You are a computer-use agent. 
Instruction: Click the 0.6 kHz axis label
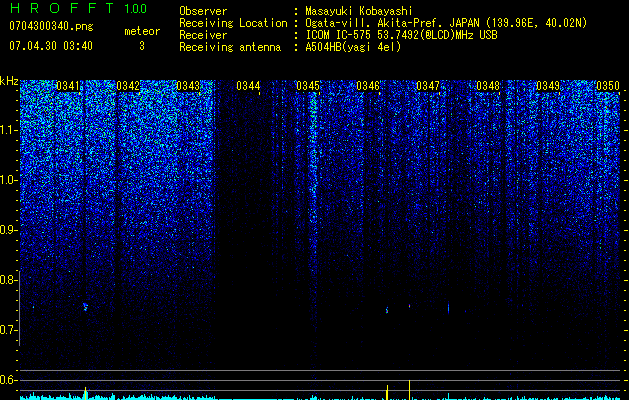pos(8,380)
